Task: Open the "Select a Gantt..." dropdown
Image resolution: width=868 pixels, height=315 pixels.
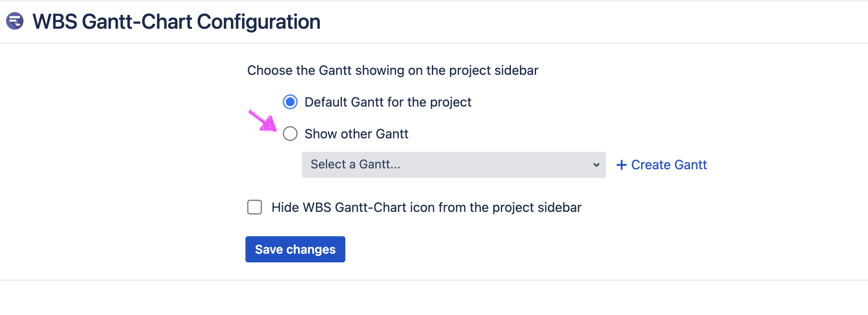Action: [x=454, y=165]
